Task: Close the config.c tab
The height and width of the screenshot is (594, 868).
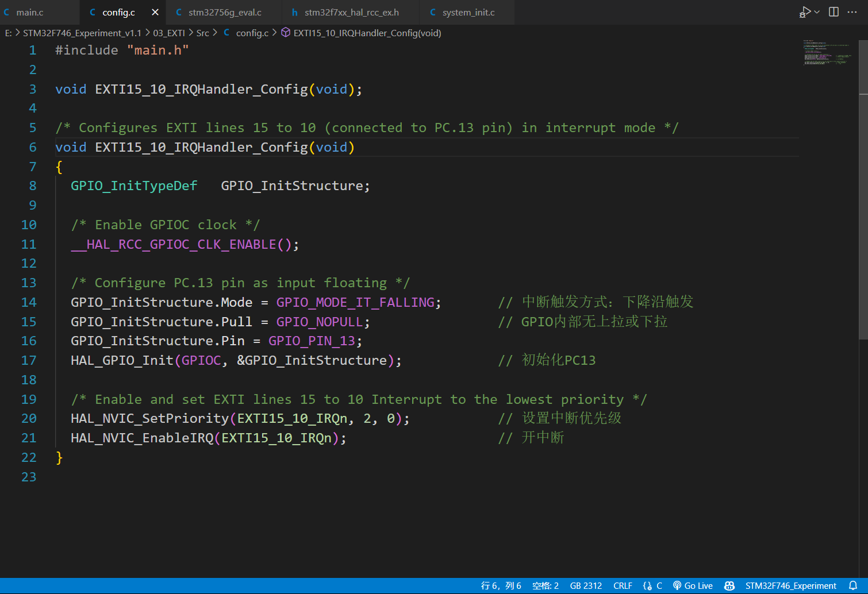Action: [x=155, y=12]
